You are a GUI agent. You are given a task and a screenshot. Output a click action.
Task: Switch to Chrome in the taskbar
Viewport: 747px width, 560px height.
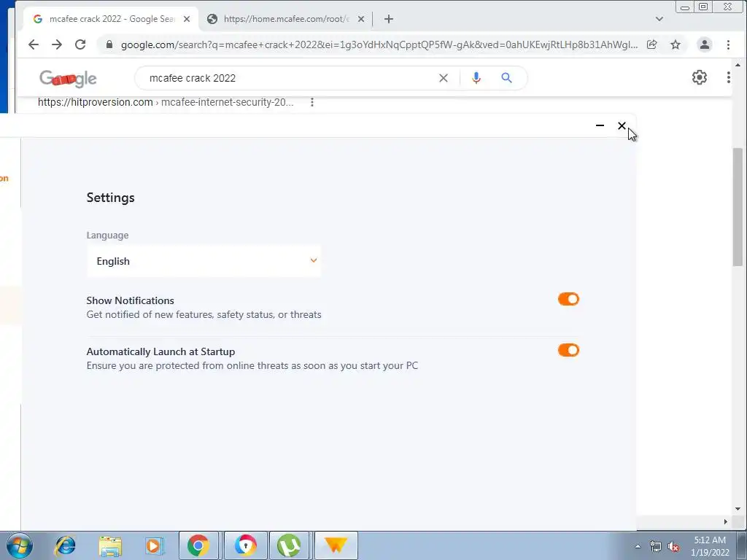(x=198, y=545)
